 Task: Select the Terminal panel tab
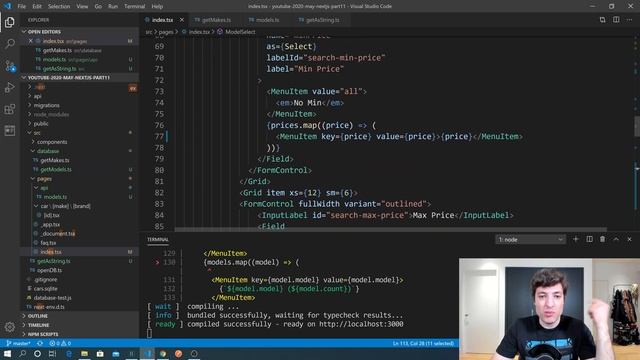coord(158,240)
